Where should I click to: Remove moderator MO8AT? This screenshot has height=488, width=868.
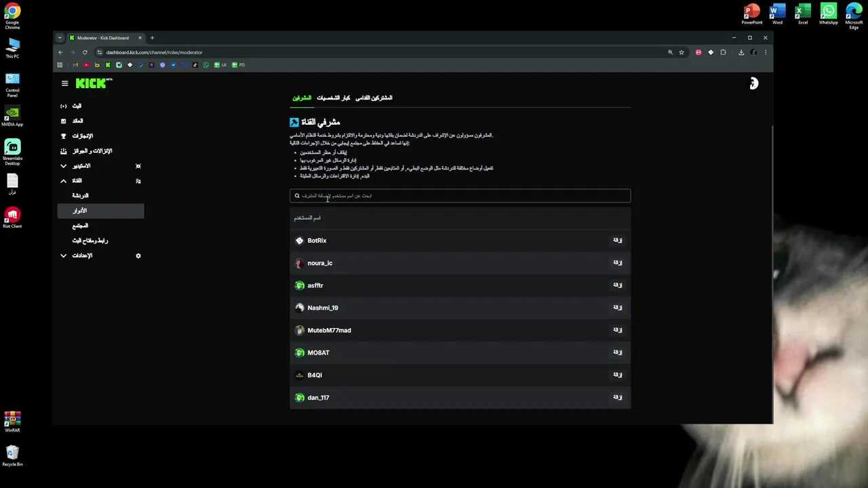point(618,352)
